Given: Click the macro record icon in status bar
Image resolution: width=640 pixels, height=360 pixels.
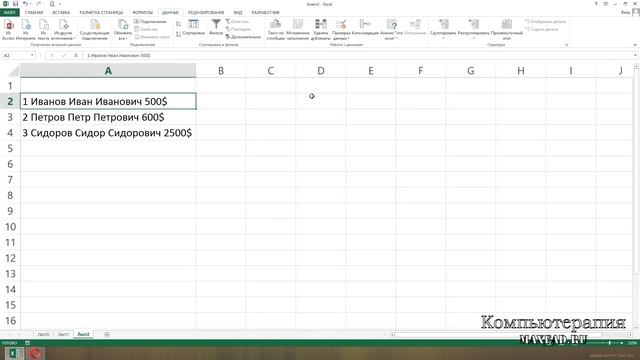Looking at the screenshot, I should [28, 343].
